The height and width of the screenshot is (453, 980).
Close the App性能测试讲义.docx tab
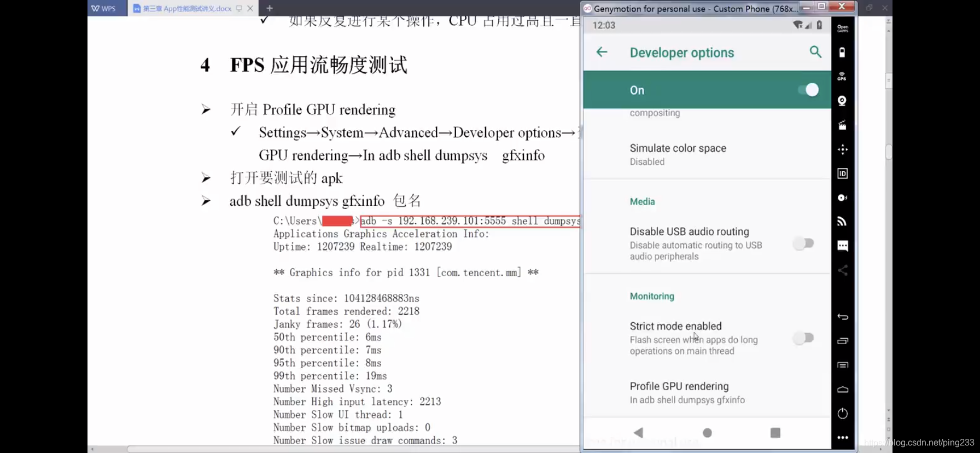pos(250,8)
